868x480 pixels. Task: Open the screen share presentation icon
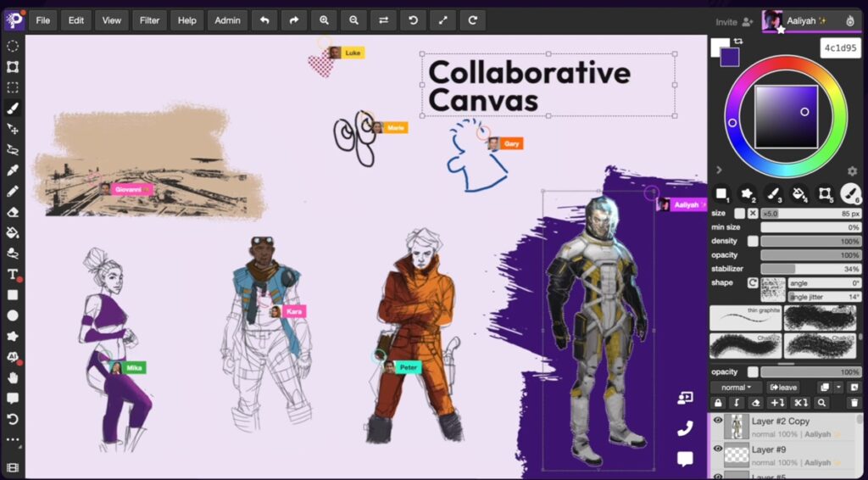click(685, 398)
